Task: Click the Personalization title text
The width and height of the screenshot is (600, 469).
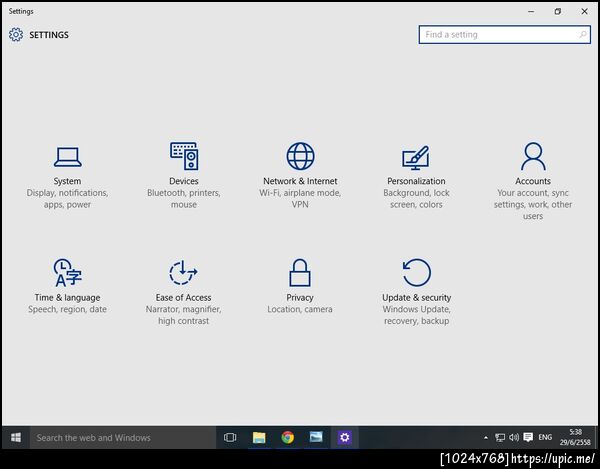Action: point(416,181)
